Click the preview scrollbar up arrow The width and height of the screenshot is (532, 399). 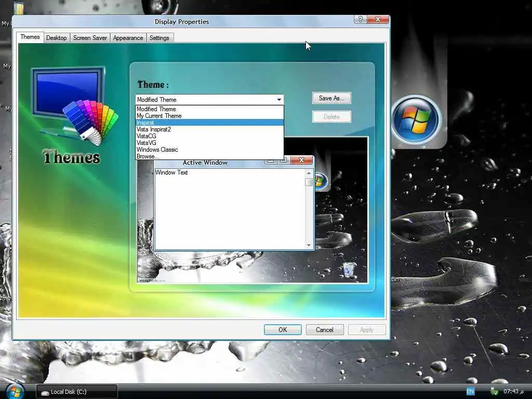[309, 173]
